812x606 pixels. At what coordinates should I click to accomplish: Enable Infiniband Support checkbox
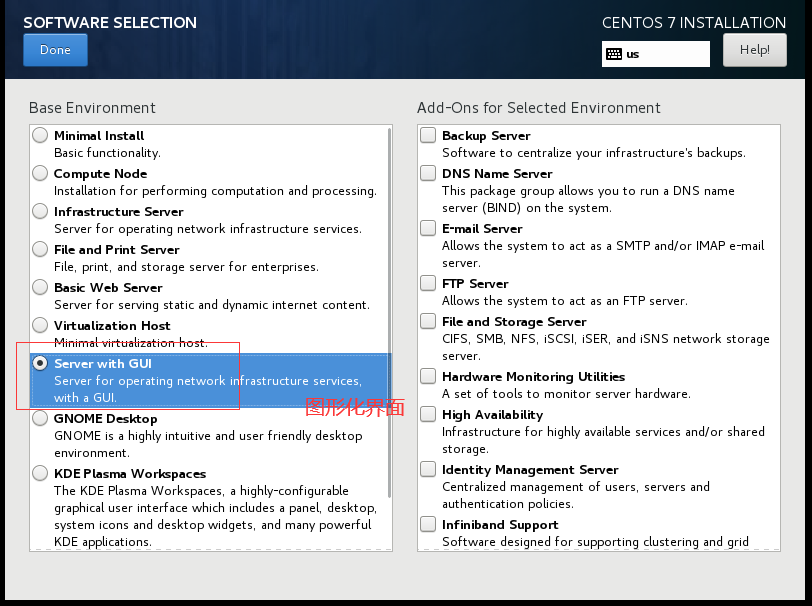[428, 524]
